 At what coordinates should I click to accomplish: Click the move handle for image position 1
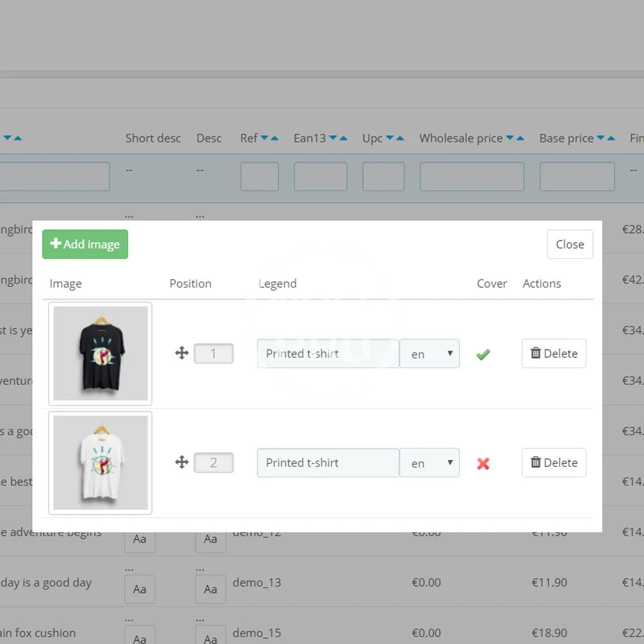pos(182,353)
